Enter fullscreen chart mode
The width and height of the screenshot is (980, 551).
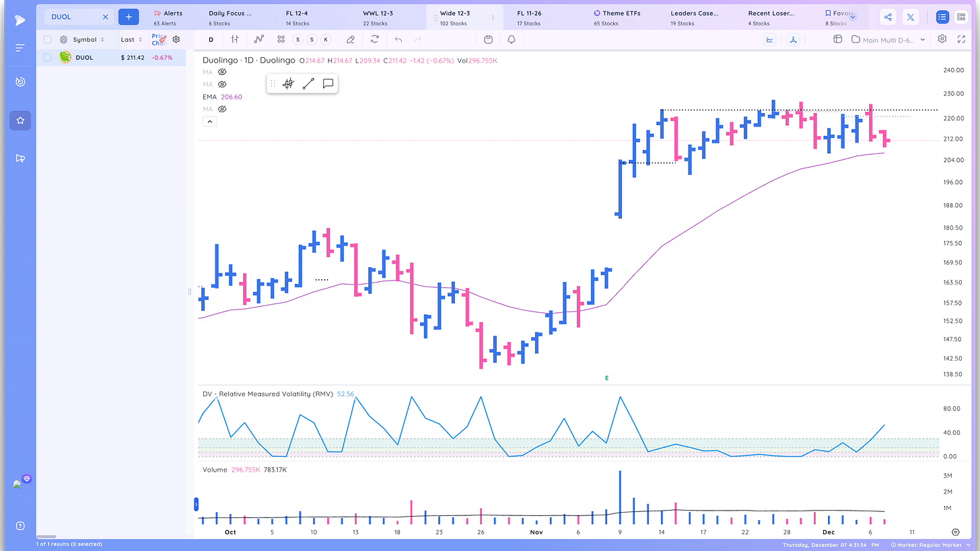(961, 40)
